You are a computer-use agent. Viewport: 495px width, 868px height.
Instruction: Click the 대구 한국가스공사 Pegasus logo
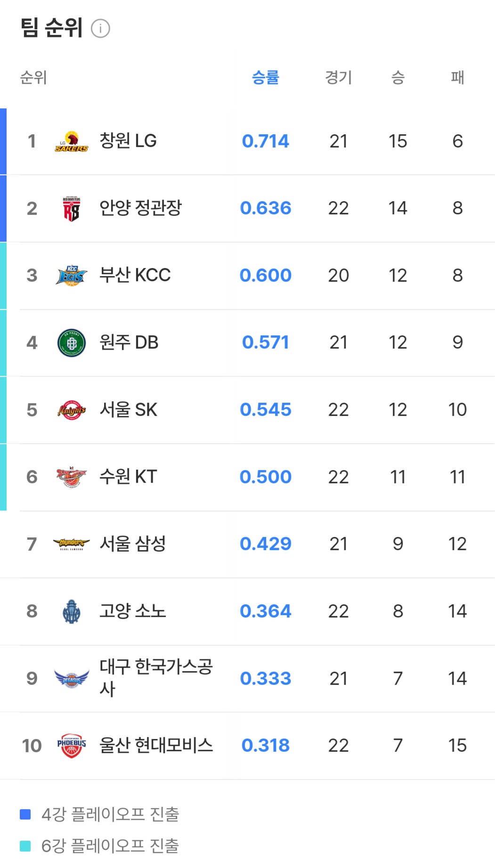[x=72, y=679]
